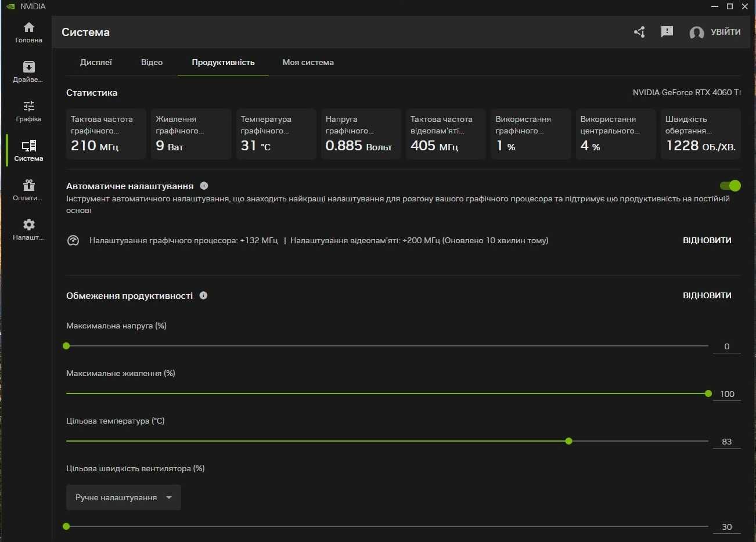Click Налаштування відеопам'яті: +200 МГц text
Screen dimensions: 756x542
pyautogui.click(x=365, y=240)
